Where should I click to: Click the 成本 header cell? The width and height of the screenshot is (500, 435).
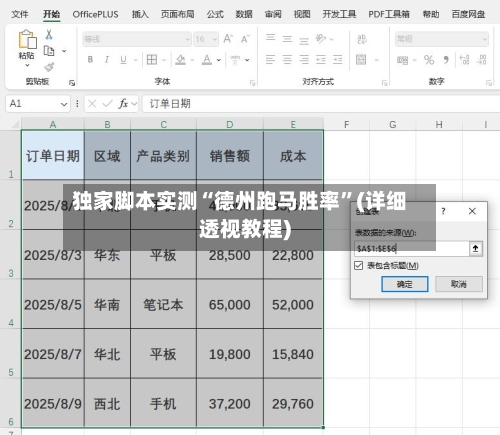click(x=293, y=155)
